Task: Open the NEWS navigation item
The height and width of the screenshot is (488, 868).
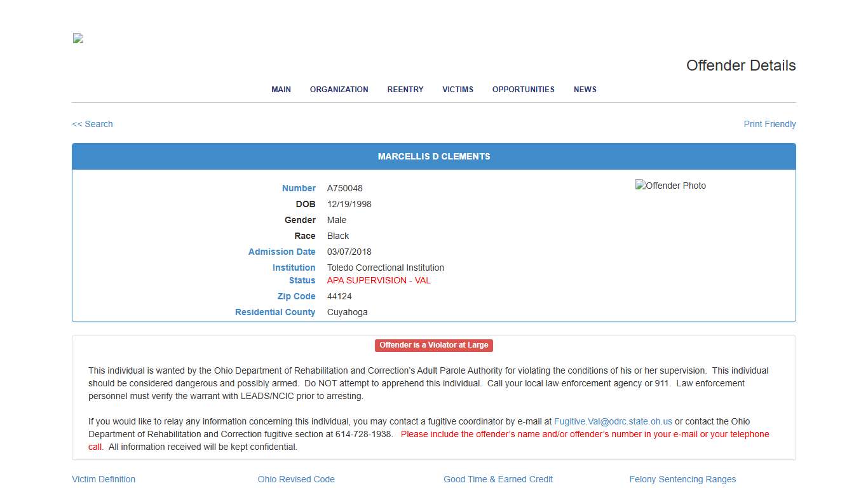Action: (x=585, y=90)
